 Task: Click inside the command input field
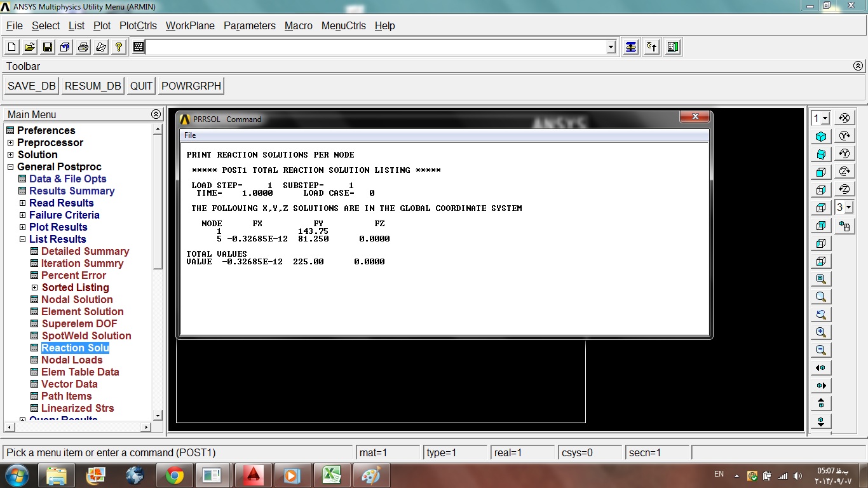pyautogui.click(x=376, y=47)
